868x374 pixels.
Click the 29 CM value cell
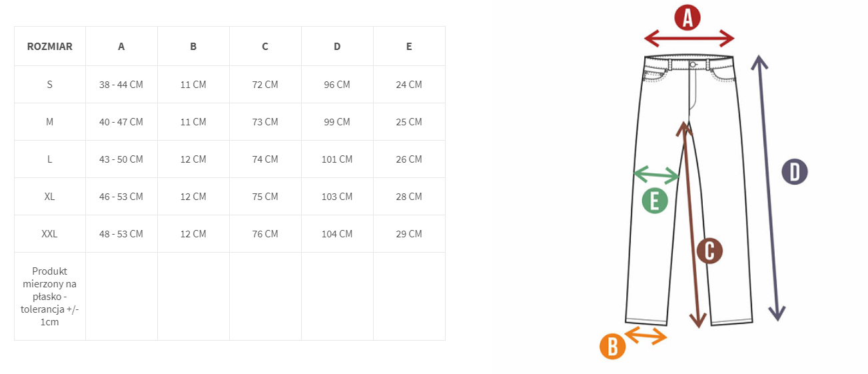409,234
